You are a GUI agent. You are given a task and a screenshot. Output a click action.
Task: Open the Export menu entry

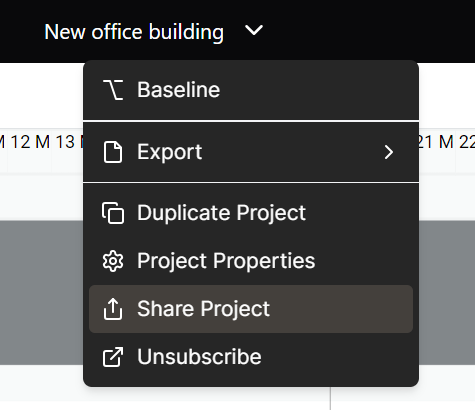[x=251, y=152]
